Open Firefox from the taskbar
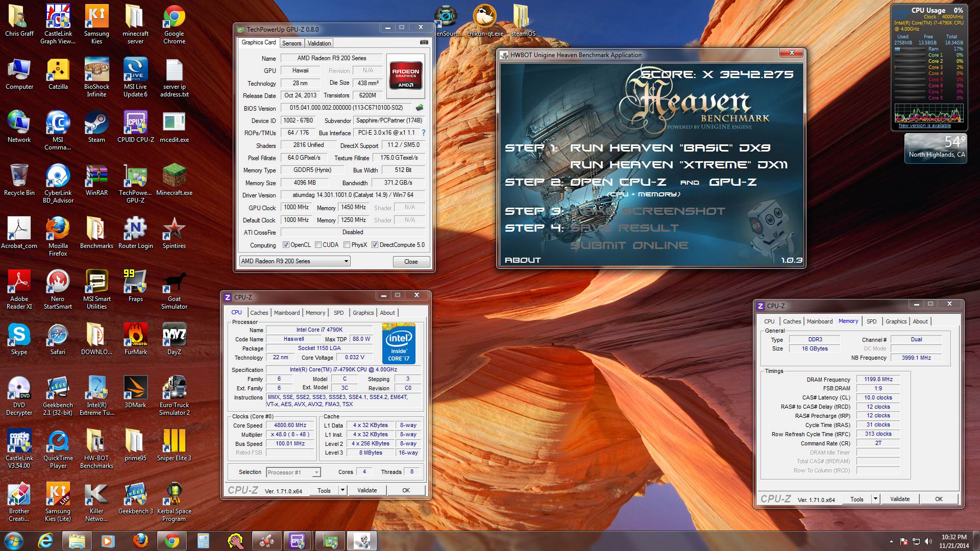980x551 pixels. (x=140, y=541)
